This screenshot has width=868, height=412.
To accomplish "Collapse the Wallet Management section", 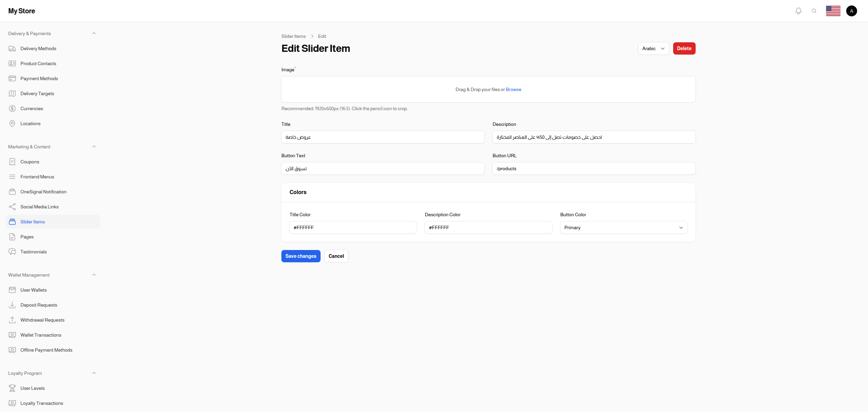I will (94, 275).
